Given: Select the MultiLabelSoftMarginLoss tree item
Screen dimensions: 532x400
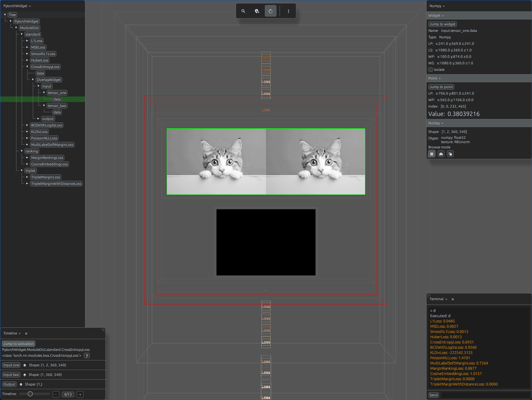Looking at the screenshot, I should coord(52,145).
